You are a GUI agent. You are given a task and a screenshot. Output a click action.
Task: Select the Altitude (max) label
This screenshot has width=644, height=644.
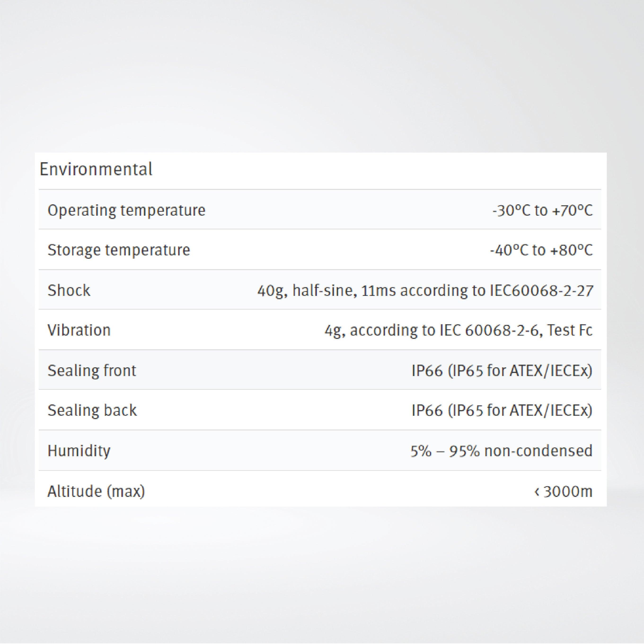point(96,491)
